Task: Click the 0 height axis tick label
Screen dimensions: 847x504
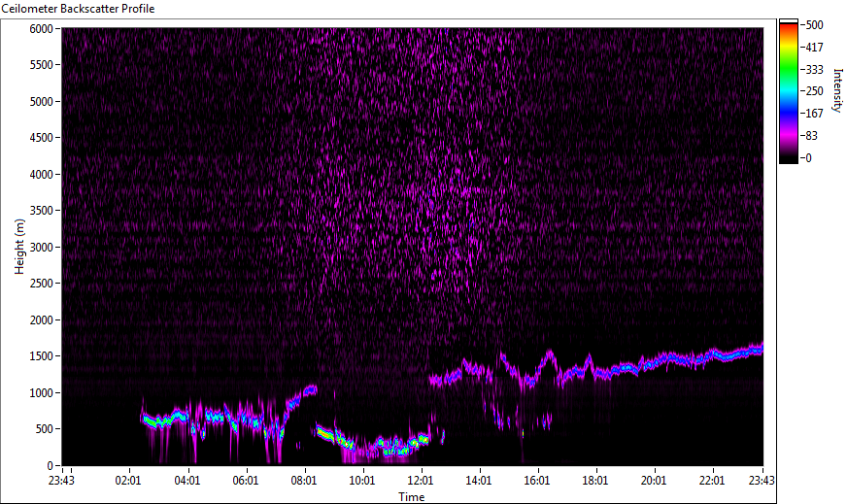Action: click(x=51, y=466)
